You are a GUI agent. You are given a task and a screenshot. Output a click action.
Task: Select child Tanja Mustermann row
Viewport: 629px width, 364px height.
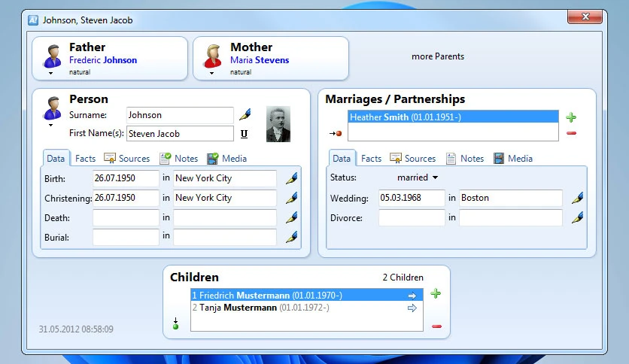(x=307, y=308)
